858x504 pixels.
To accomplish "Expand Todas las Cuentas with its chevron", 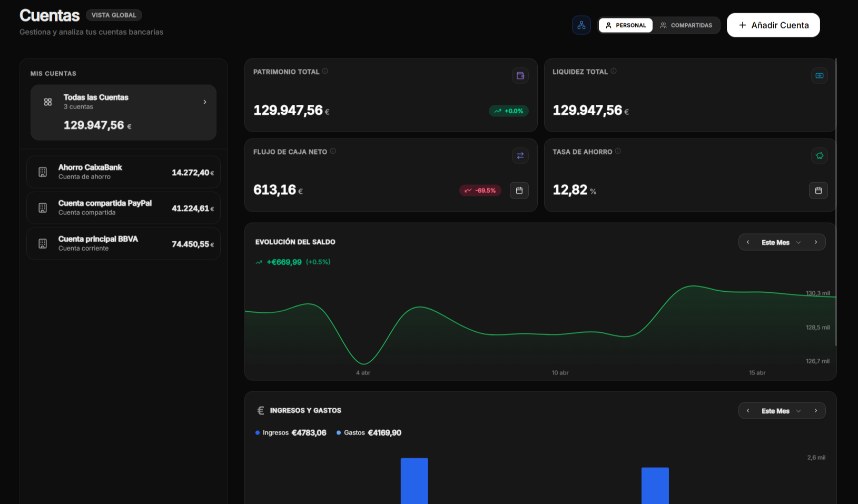I will [205, 102].
